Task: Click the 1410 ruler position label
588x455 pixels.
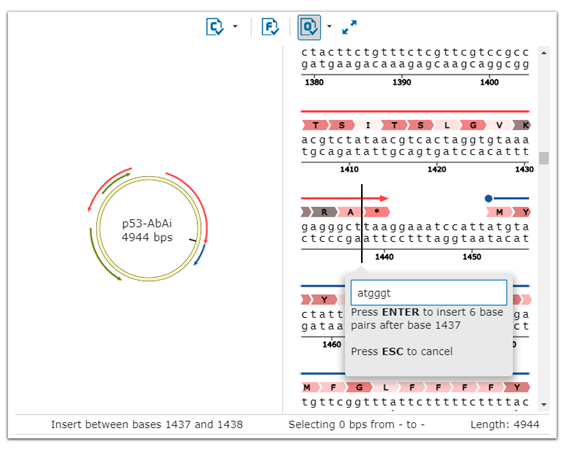Action: 349,170
